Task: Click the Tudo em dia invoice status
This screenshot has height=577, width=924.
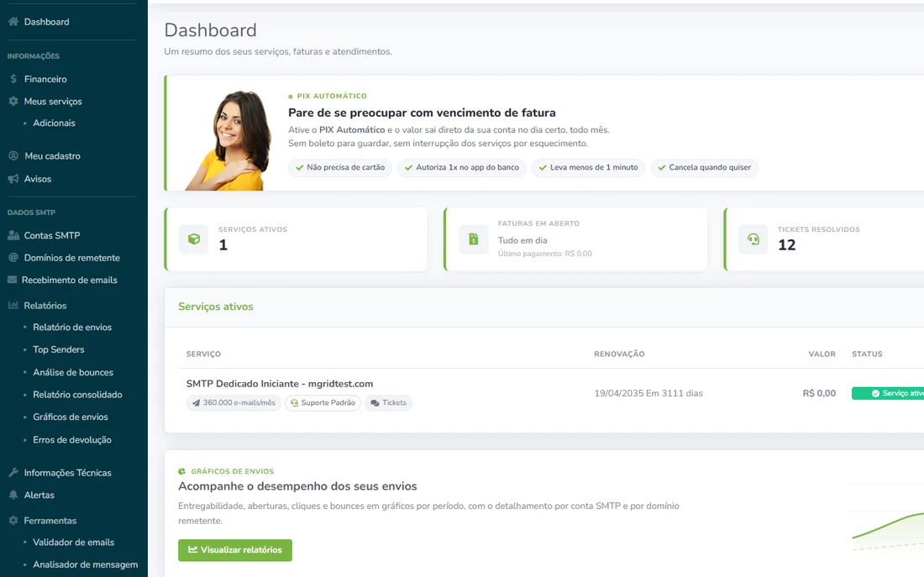Action: (522, 240)
